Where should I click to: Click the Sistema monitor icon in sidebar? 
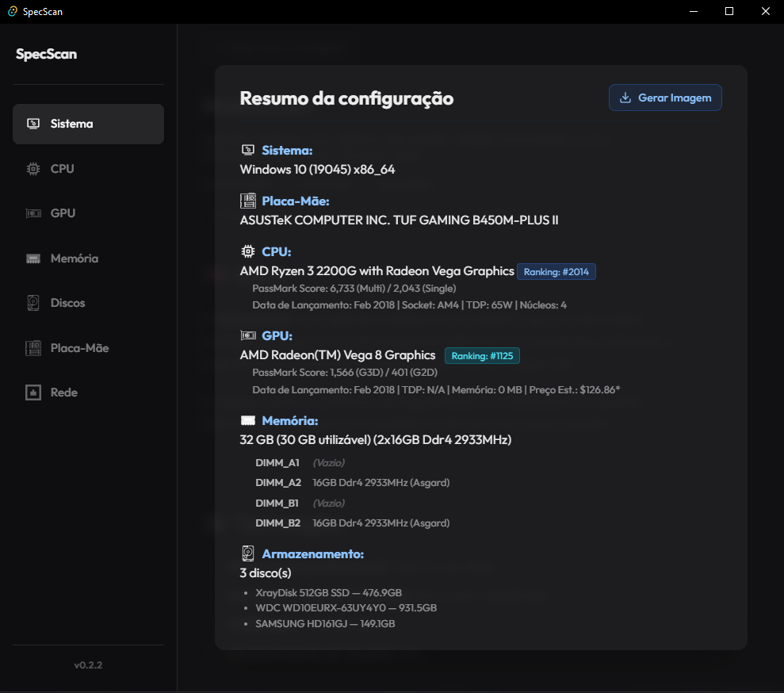(33, 124)
